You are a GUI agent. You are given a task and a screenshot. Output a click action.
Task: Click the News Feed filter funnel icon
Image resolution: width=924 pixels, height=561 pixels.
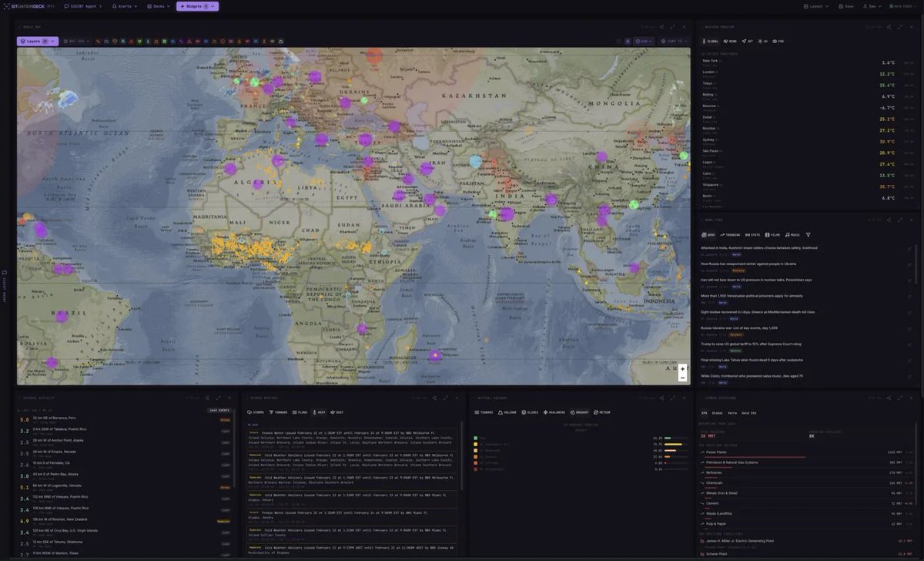808,234
